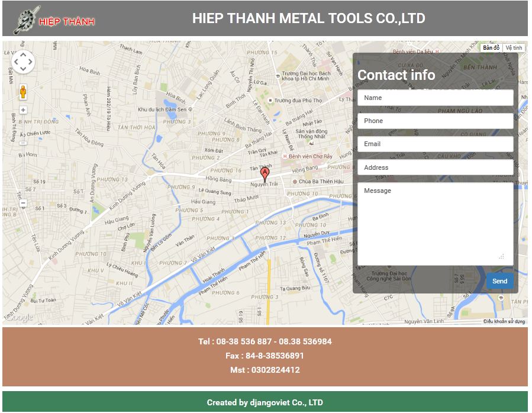The height and width of the screenshot is (413, 532).
Task: Click inside the Message text area
Action: tap(435, 224)
